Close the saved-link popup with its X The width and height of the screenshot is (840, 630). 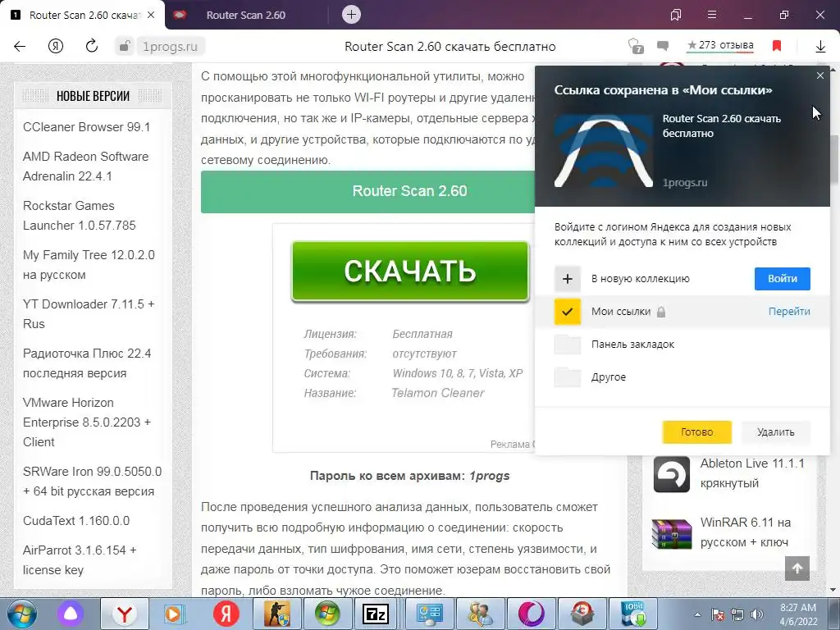820,75
